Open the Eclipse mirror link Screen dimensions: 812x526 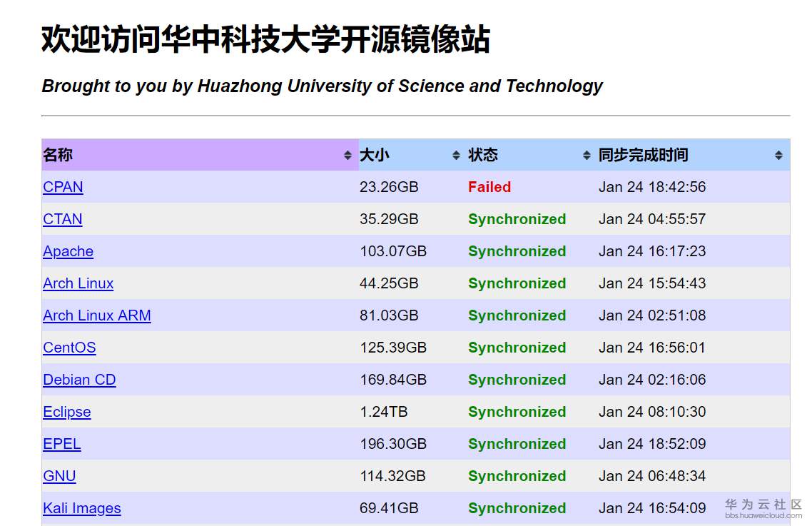click(67, 412)
